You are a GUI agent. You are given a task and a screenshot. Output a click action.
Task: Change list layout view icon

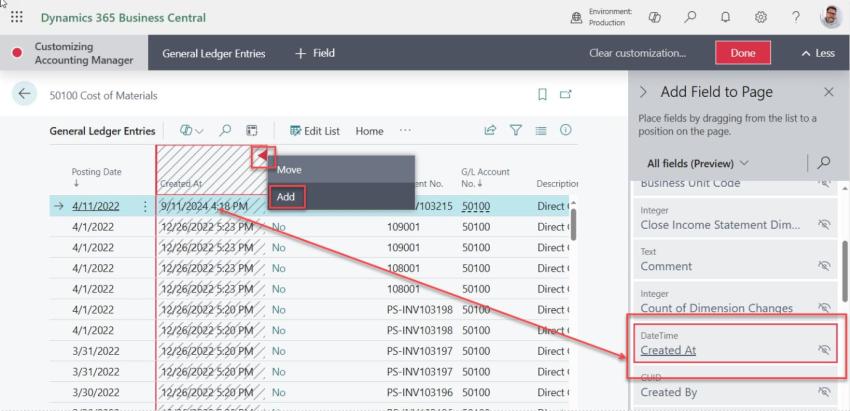540,130
